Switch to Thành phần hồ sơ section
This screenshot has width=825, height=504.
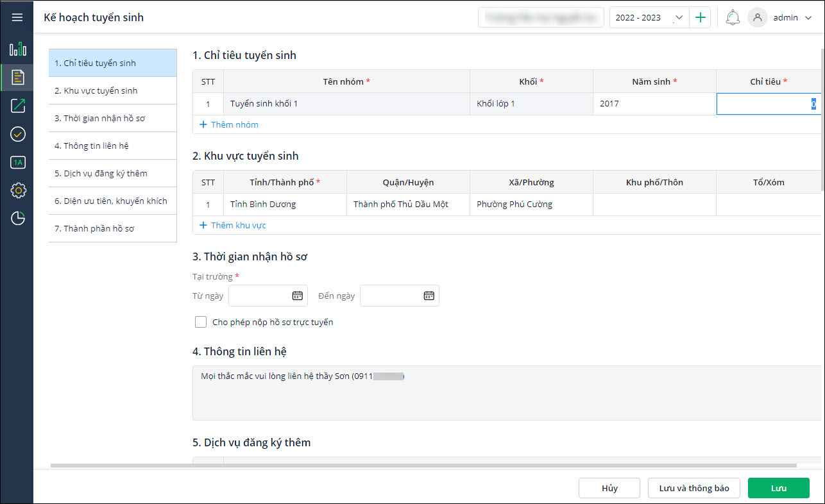[113, 228]
